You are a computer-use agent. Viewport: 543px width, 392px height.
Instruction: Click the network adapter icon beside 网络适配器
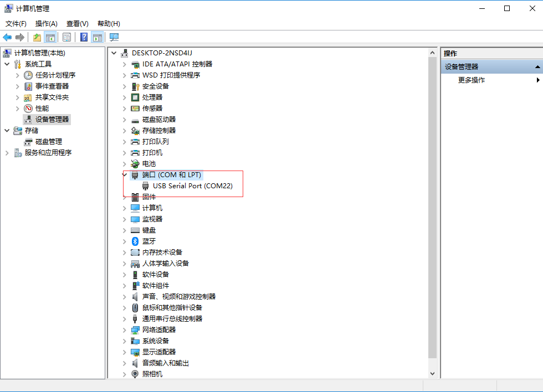tap(135, 330)
